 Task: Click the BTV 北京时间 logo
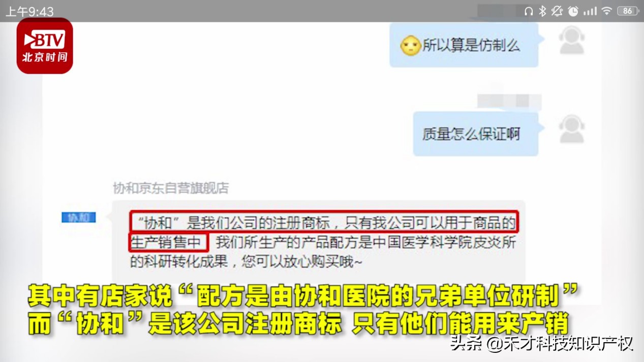(x=45, y=46)
